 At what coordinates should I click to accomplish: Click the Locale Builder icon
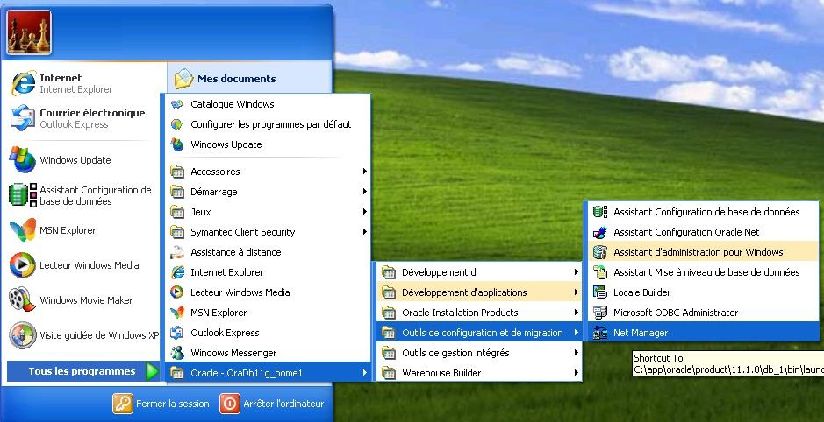click(x=600, y=292)
